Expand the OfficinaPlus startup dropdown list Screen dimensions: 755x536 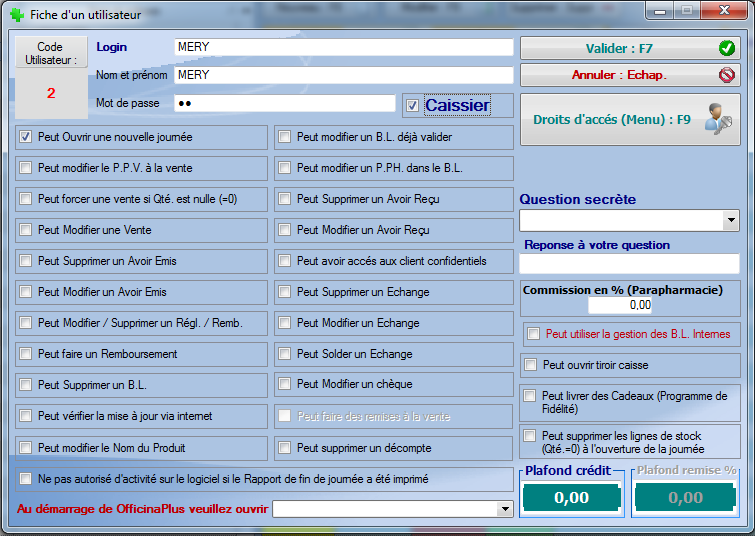(505, 509)
